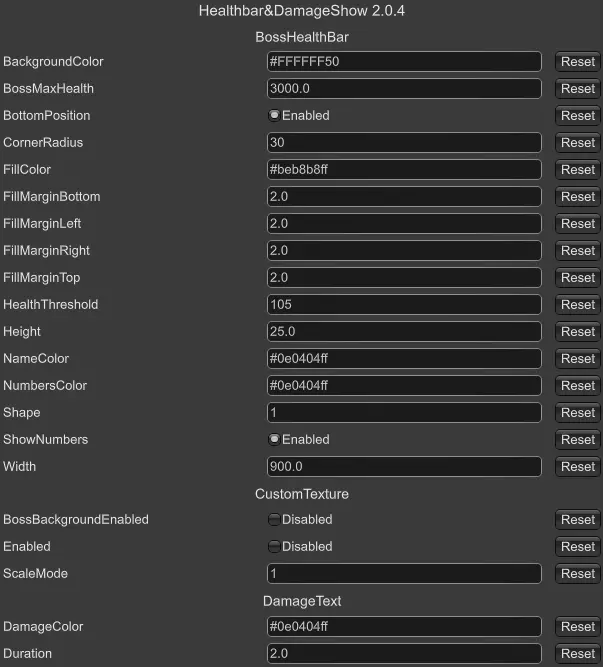Enable the BossBackgroundEnabled option

(x=275, y=520)
